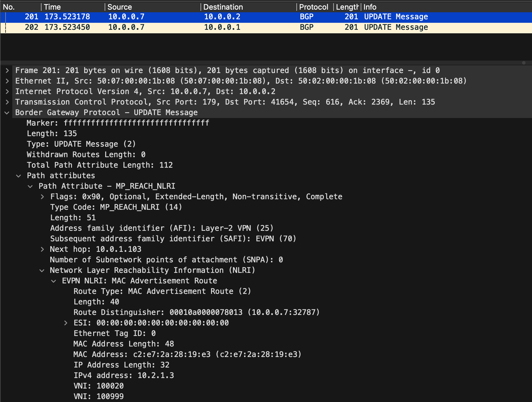Select the Type: UPDATE Message (2) row

point(81,144)
